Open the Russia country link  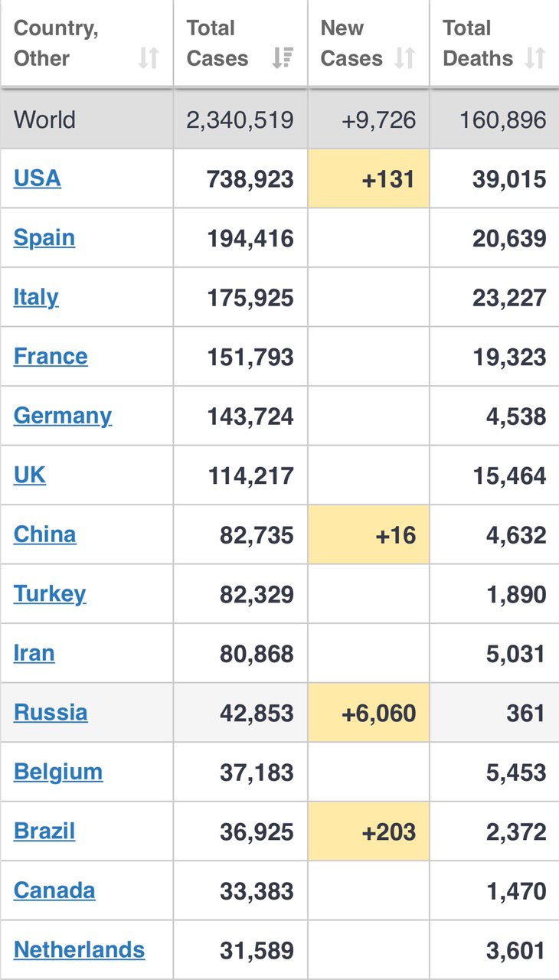[x=51, y=713]
